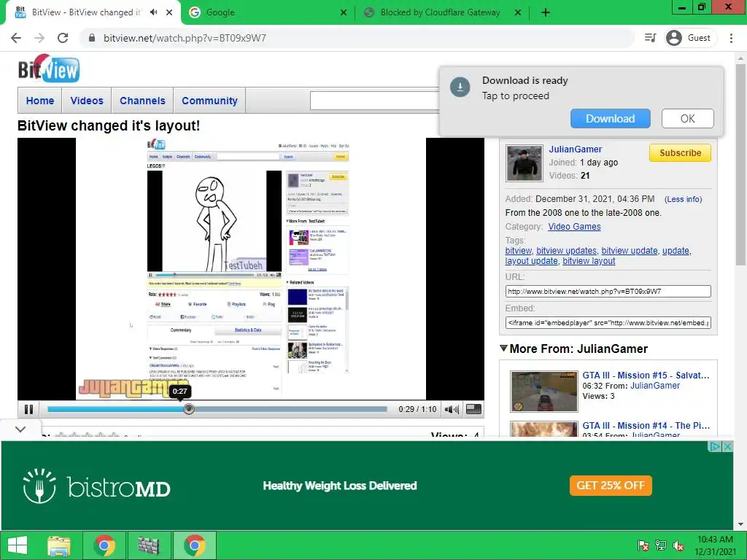Click the bitview updates tag
The height and width of the screenshot is (560, 747).
coord(566,251)
